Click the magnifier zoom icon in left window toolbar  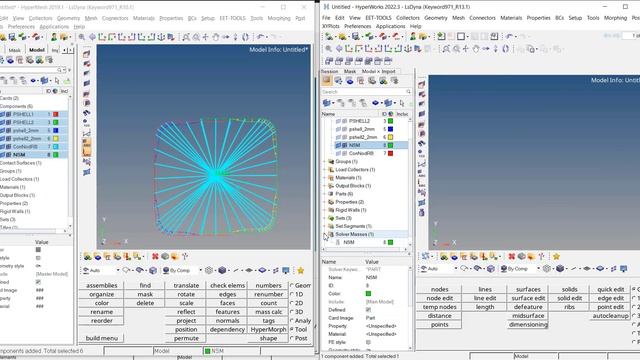pyautogui.click(x=82, y=37)
